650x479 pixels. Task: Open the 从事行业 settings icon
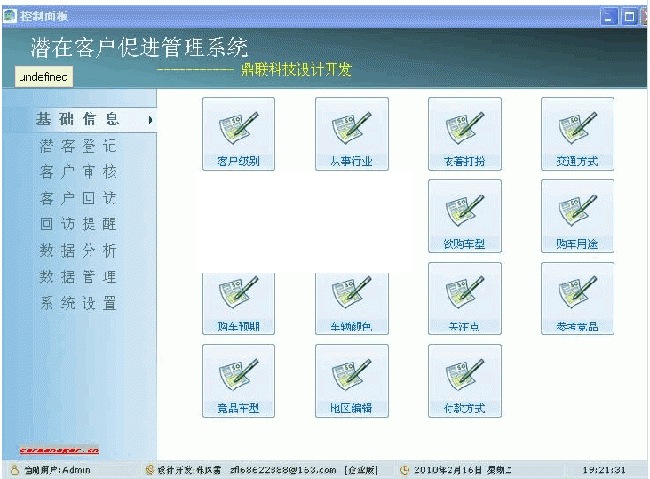(351, 134)
